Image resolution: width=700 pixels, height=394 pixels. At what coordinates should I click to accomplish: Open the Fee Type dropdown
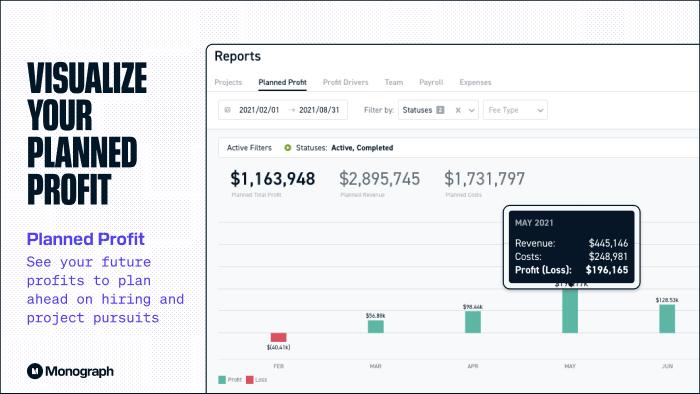coord(515,110)
